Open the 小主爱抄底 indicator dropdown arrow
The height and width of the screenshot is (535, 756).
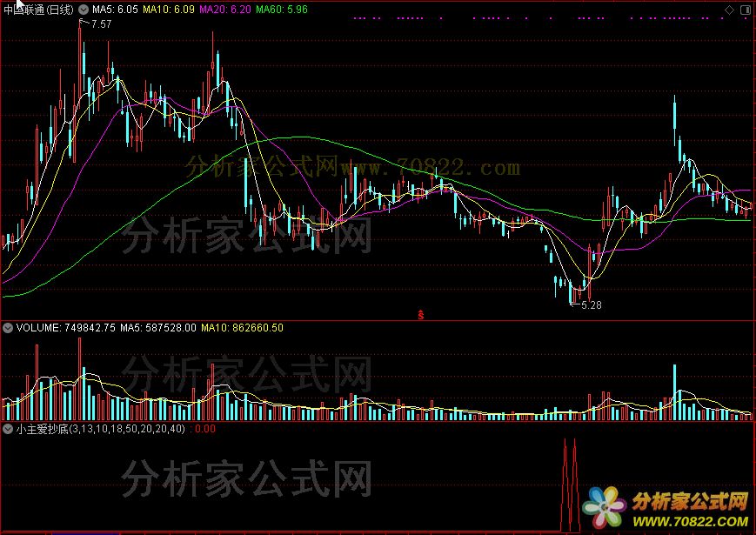click(x=8, y=429)
